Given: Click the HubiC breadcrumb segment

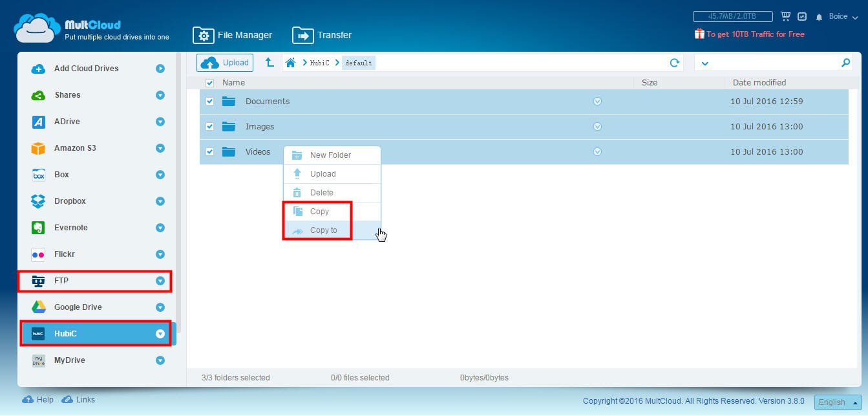Looking at the screenshot, I should (x=319, y=63).
